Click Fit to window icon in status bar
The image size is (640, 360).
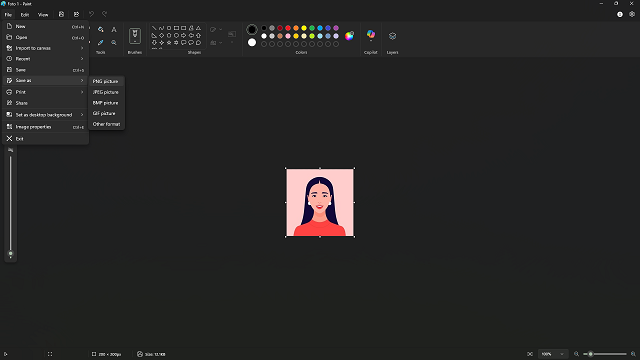[x=530, y=354]
